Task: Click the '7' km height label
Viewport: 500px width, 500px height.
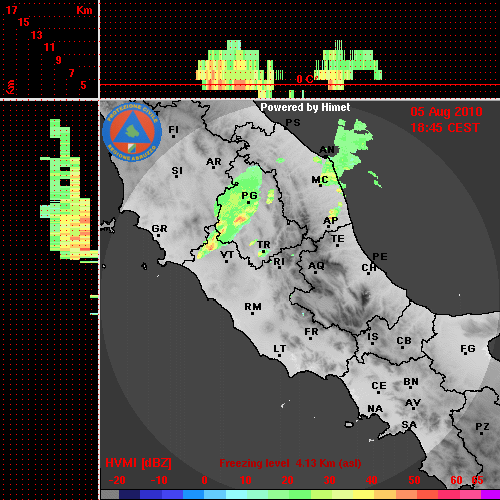Action: tap(71, 73)
